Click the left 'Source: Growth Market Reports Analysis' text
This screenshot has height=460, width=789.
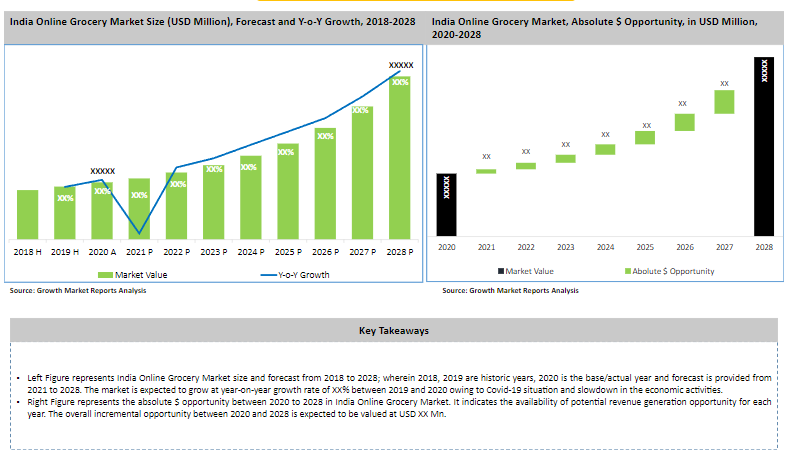tap(78, 290)
